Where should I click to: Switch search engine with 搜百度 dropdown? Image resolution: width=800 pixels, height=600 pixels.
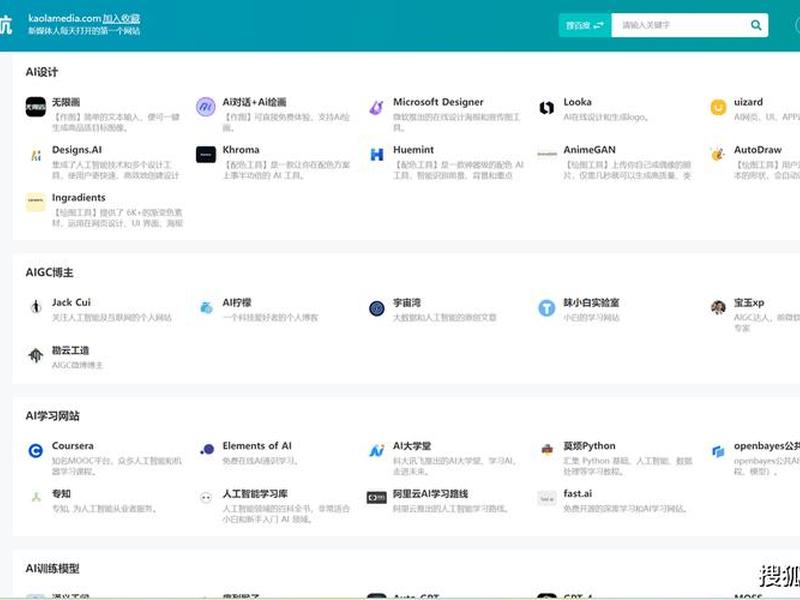[584, 25]
